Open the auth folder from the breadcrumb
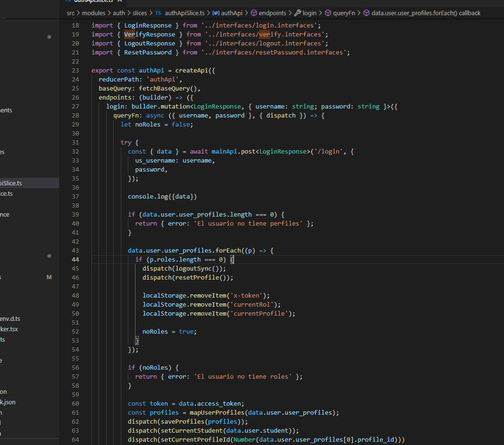The height and width of the screenshot is (445, 504). (119, 13)
